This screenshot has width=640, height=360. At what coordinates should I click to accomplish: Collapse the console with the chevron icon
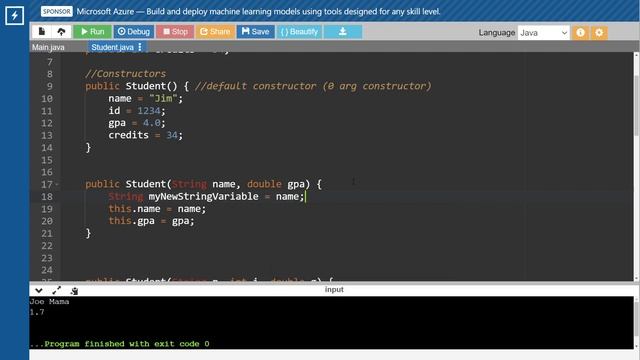pos(39,291)
